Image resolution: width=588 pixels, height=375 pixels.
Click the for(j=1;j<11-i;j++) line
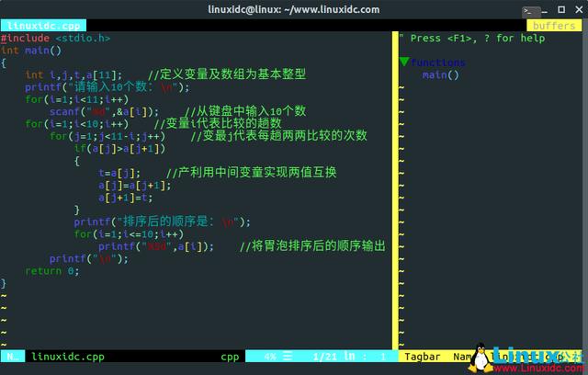click(x=107, y=136)
